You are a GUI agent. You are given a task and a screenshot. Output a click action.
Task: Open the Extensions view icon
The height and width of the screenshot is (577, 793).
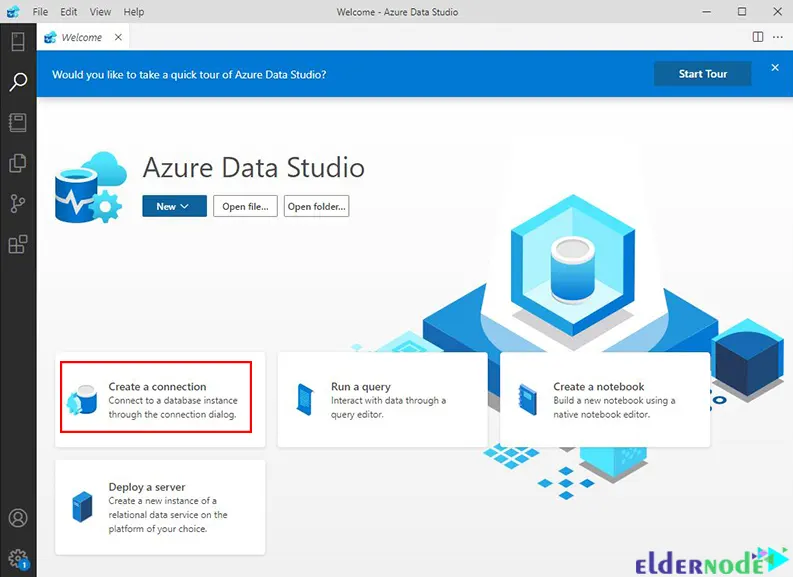point(17,244)
